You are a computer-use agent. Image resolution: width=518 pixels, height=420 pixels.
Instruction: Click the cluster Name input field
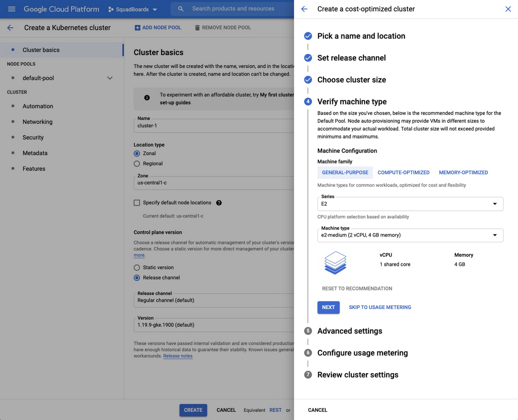[214, 126]
